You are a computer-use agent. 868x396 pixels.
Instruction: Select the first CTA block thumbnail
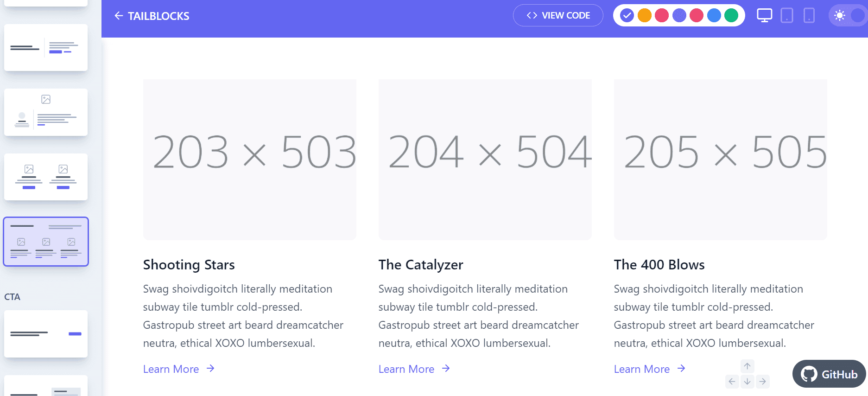click(46, 334)
